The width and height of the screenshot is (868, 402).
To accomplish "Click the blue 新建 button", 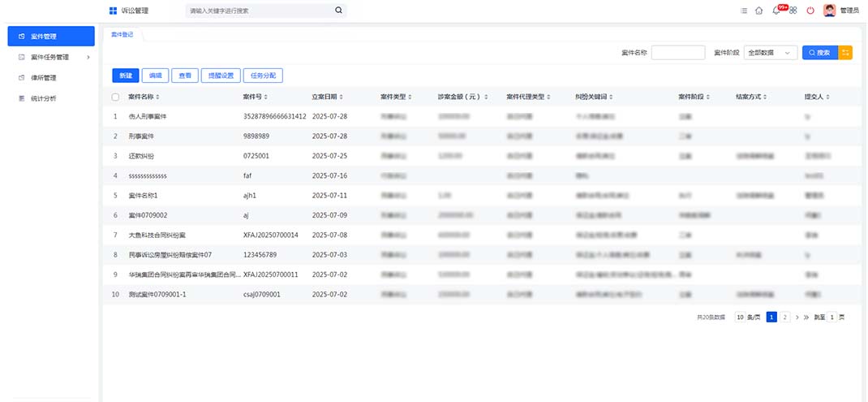I will tap(125, 76).
